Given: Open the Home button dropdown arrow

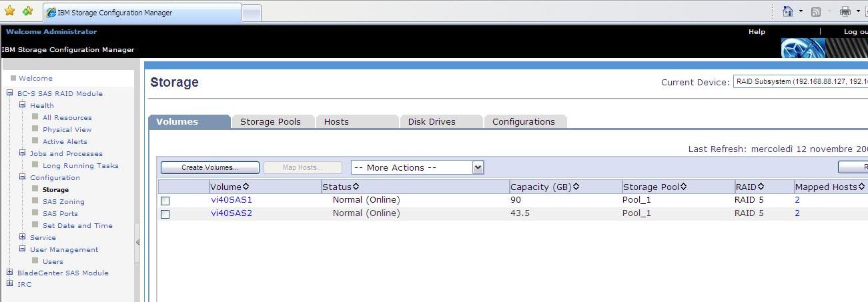Looking at the screenshot, I should coord(801,11).
